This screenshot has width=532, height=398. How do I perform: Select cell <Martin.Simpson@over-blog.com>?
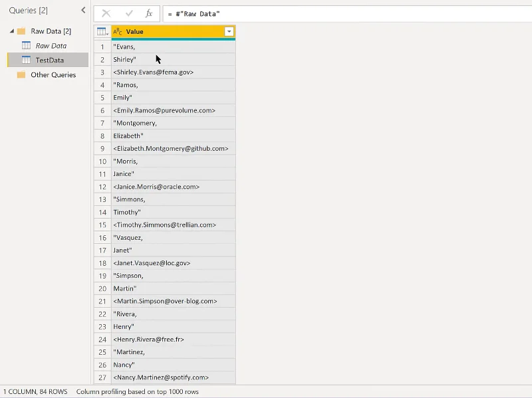pyautogui.click(x=174, y=301)
